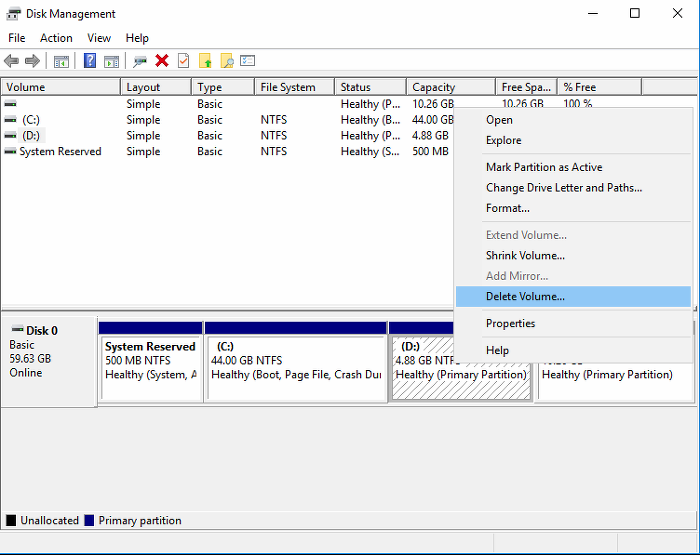Open the Help menu in menu bar
Viewport: 700px width, 555px height.
(x=137, y=38)
